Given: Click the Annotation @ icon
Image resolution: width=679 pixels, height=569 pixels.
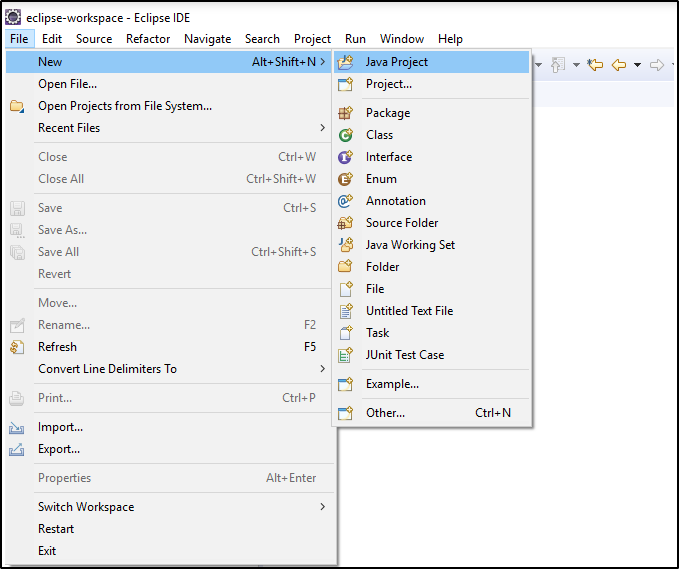Looking at the screenshot, I should tap(345, 201).
